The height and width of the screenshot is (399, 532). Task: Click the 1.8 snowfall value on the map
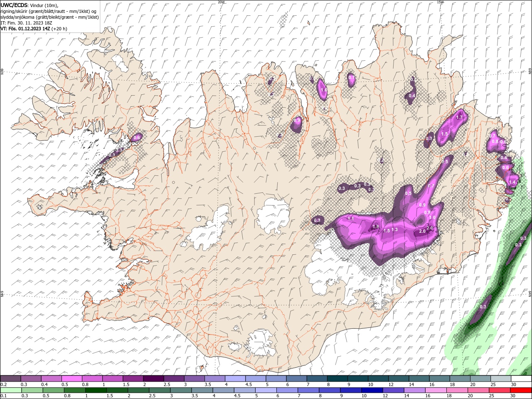coord(376,227)
